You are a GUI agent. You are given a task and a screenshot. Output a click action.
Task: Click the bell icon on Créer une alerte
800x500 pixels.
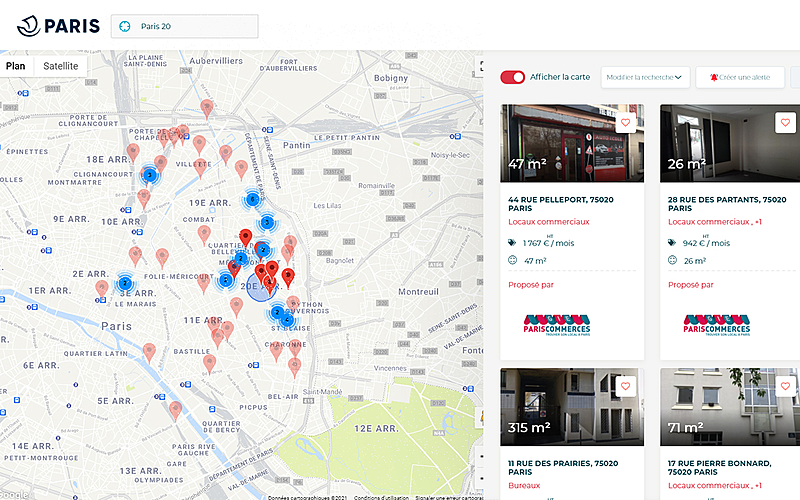[x=714, y=77]
